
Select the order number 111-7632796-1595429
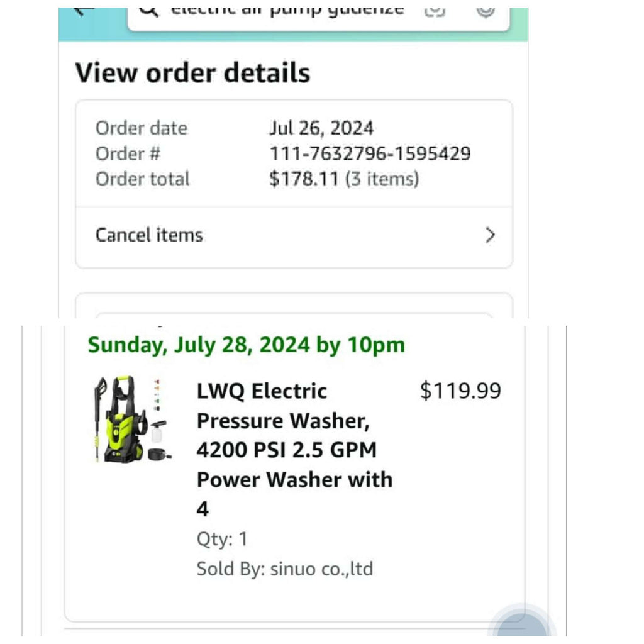click(370, 153)
